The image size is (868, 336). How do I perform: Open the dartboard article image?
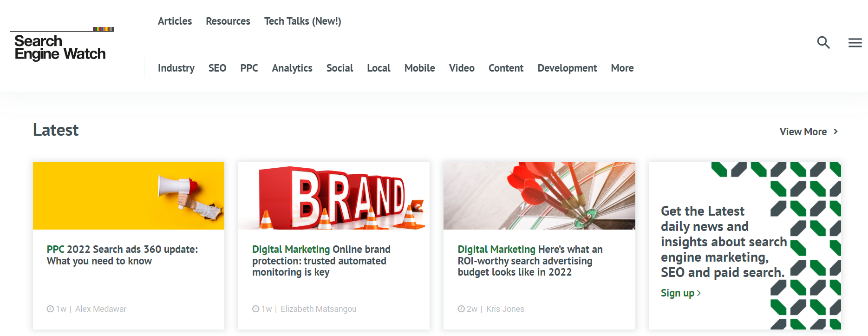[x=539, y=196]
